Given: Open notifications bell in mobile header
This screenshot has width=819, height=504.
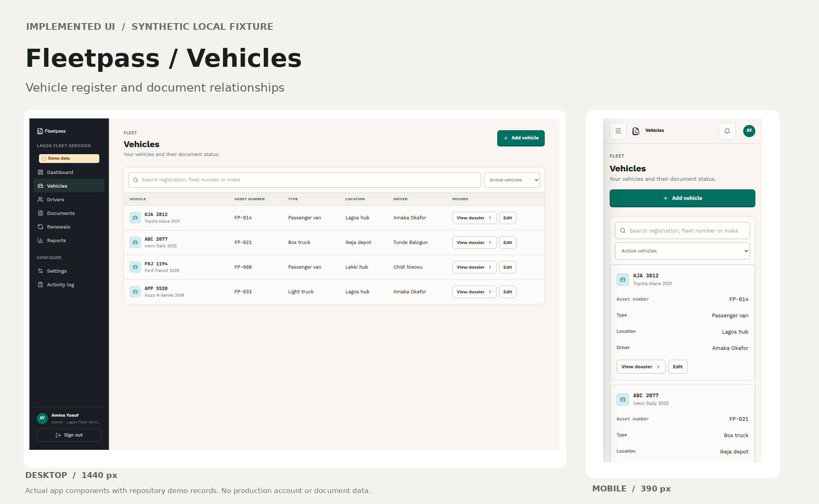Looking at the screenshot, I should coord(727,131).
